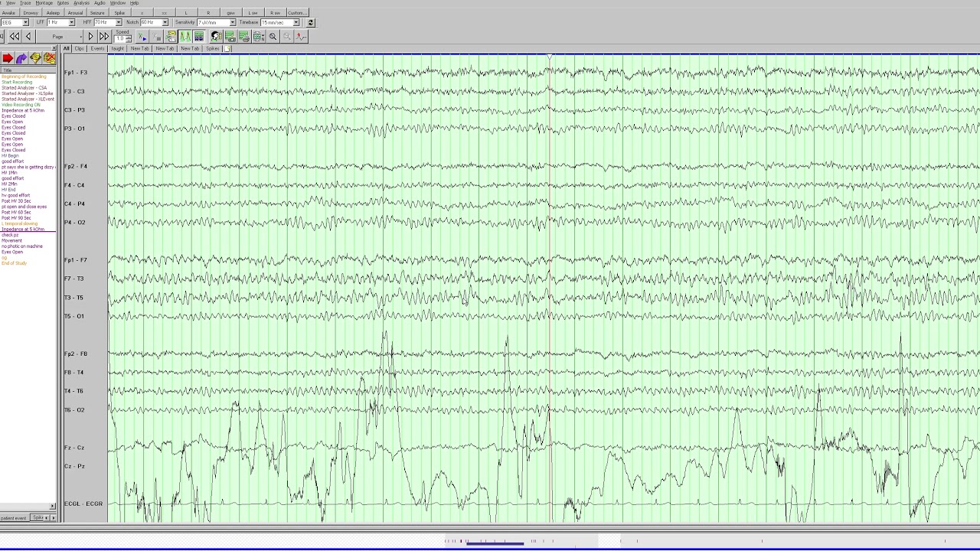Select the 'Video Recording ON' note
The height and width of the screenshot is (551, 980).
click(21, 105)
